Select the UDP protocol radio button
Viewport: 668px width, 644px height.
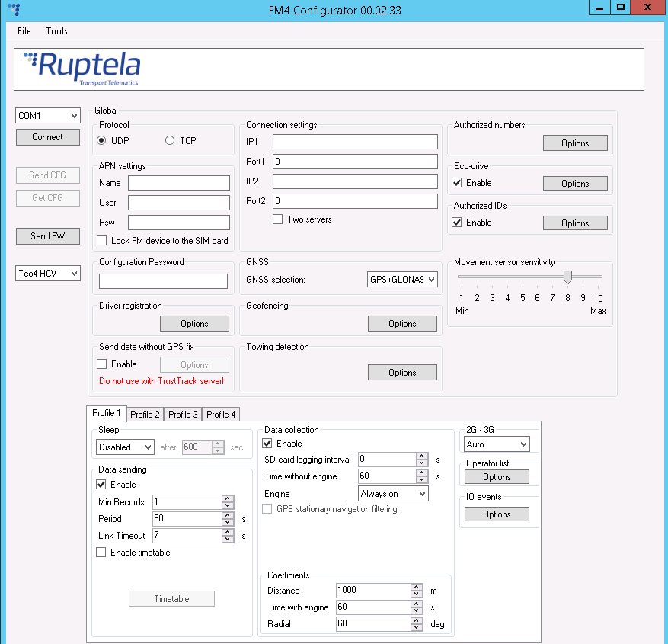[101, 141]
